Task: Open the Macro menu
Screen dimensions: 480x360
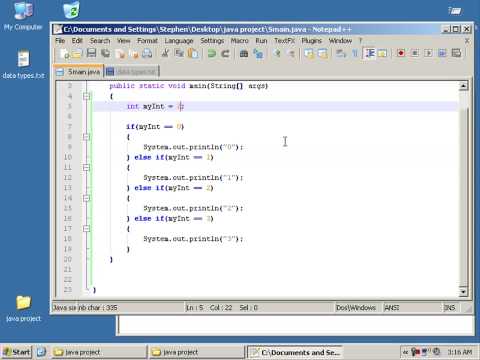Action: click(240, 41)
